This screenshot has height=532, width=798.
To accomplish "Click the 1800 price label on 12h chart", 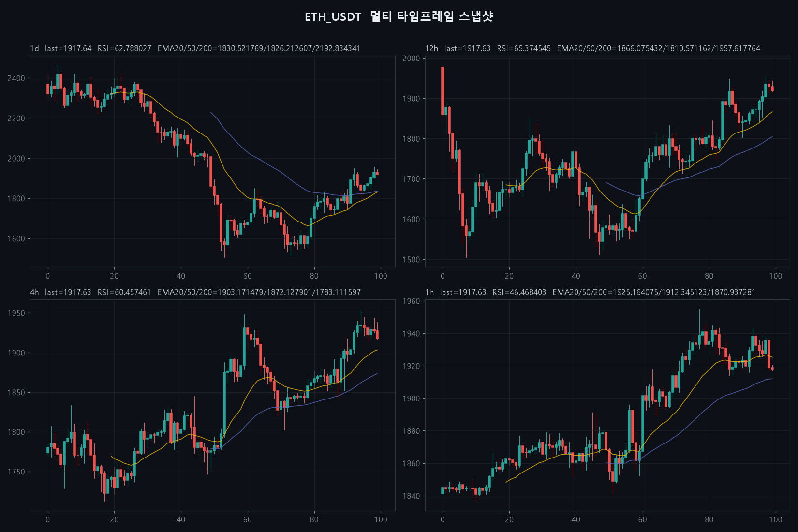I will 411,139.
